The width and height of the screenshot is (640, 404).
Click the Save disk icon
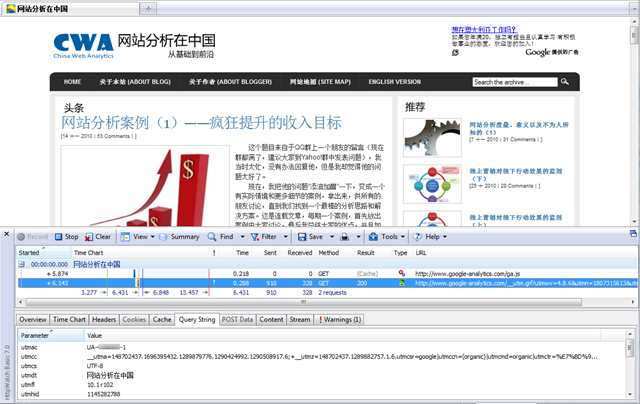[301, 237]
